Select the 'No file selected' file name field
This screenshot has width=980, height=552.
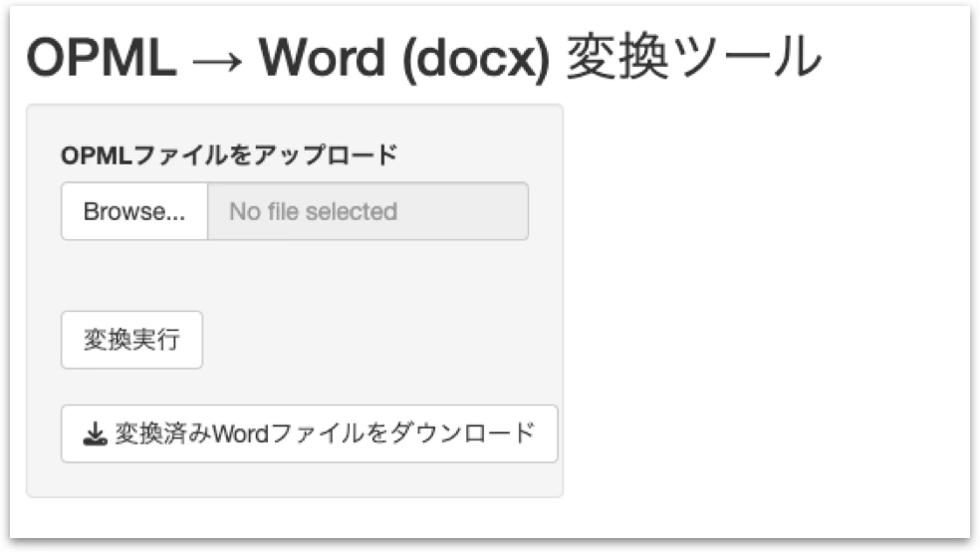(368, 211)
